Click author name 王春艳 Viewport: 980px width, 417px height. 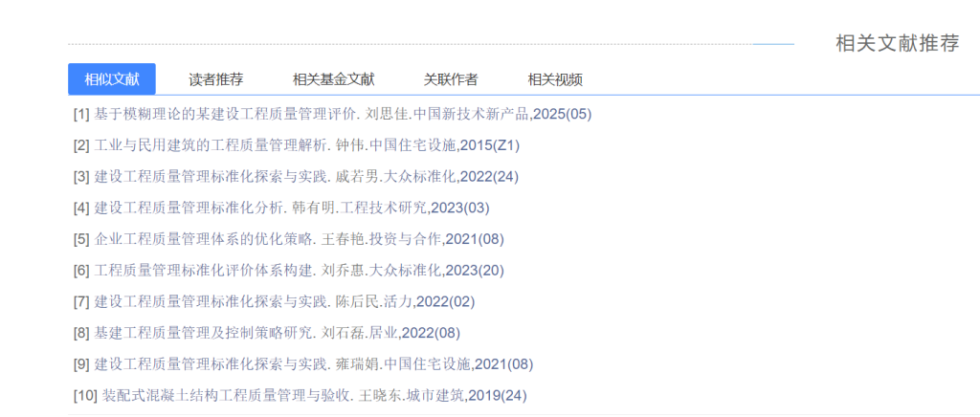344,239
